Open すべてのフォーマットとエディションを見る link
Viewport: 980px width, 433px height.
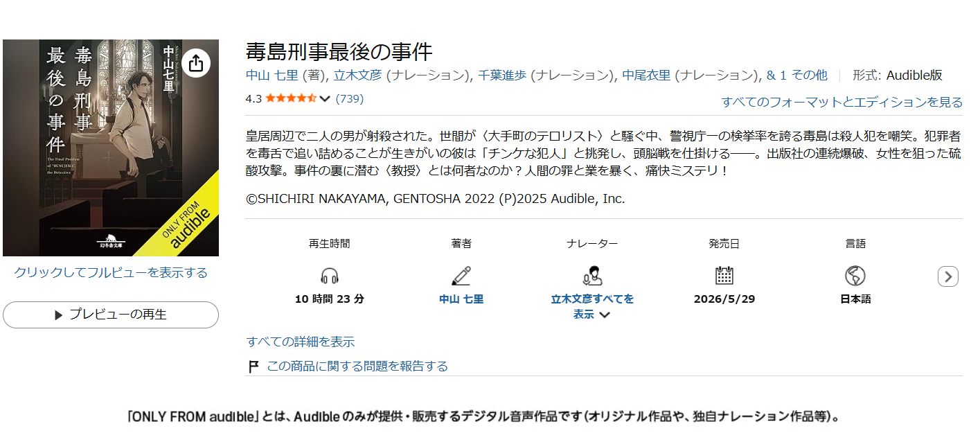(x=841, y=102)
